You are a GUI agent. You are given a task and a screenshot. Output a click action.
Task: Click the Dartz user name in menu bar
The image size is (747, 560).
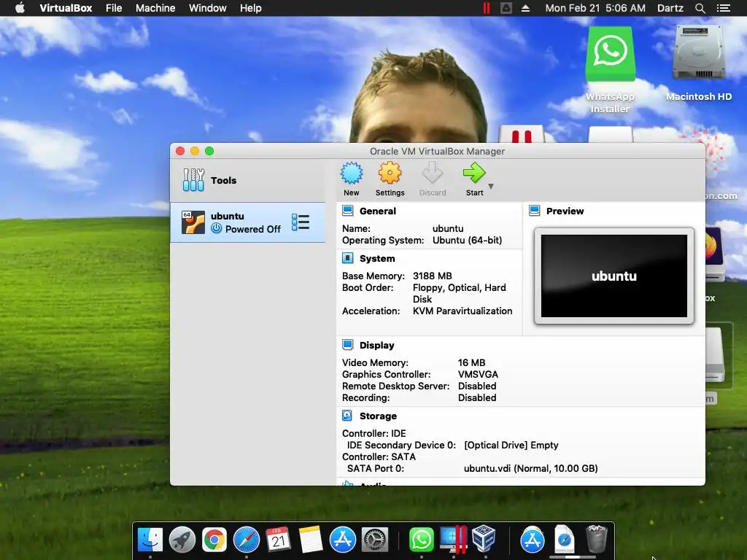670,8
